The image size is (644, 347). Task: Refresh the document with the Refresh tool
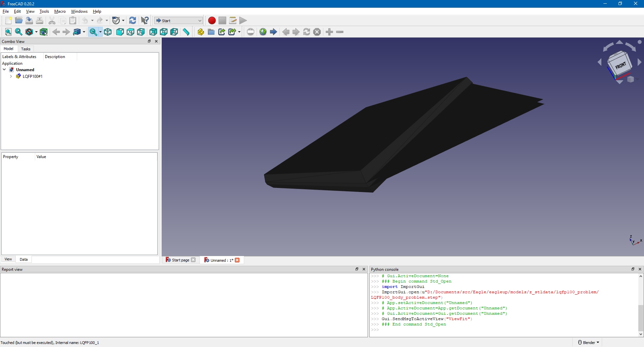[132, 20]
